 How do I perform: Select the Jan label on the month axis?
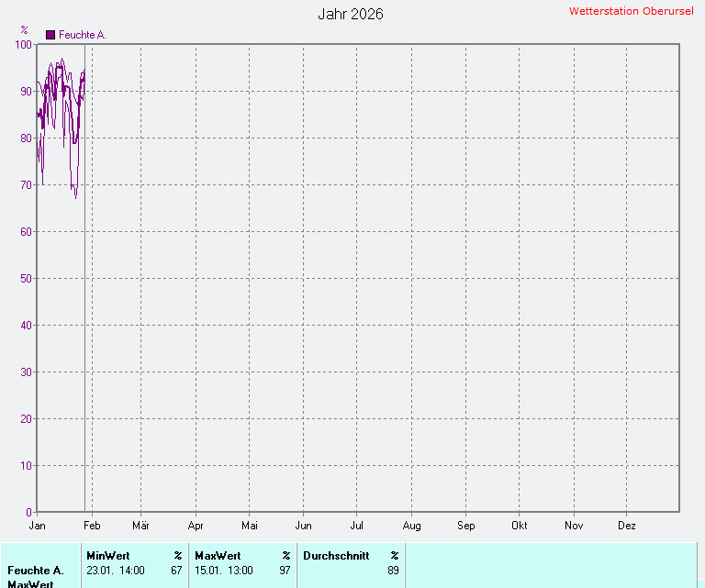38,526
